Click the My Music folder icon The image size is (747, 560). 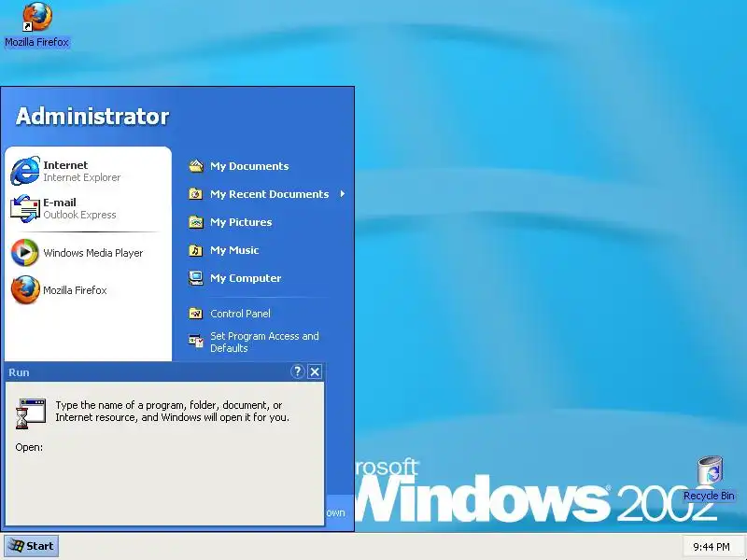[196, 250]
